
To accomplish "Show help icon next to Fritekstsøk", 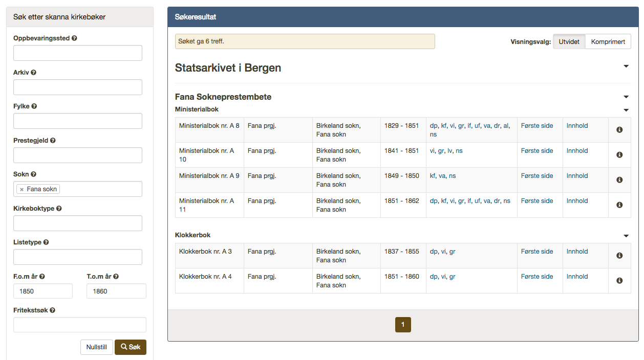I will [53, 310].
